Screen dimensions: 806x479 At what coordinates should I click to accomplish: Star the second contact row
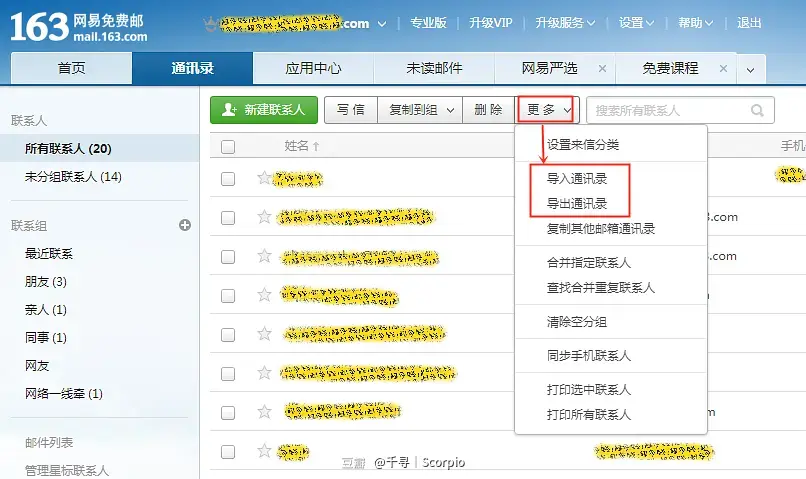264,217
